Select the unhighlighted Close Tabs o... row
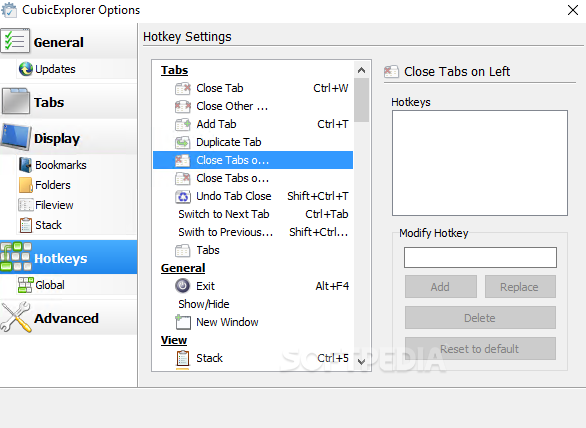The width and height of the screenshot is (586, 428). click(x=253, y=178)
